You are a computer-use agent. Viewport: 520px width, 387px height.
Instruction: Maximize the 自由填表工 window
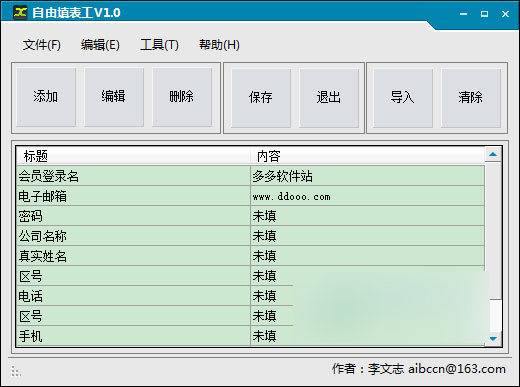(484, 14)
